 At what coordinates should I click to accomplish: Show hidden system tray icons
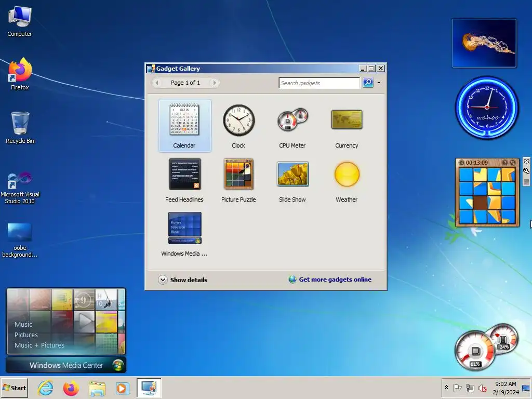pos(446,387)
